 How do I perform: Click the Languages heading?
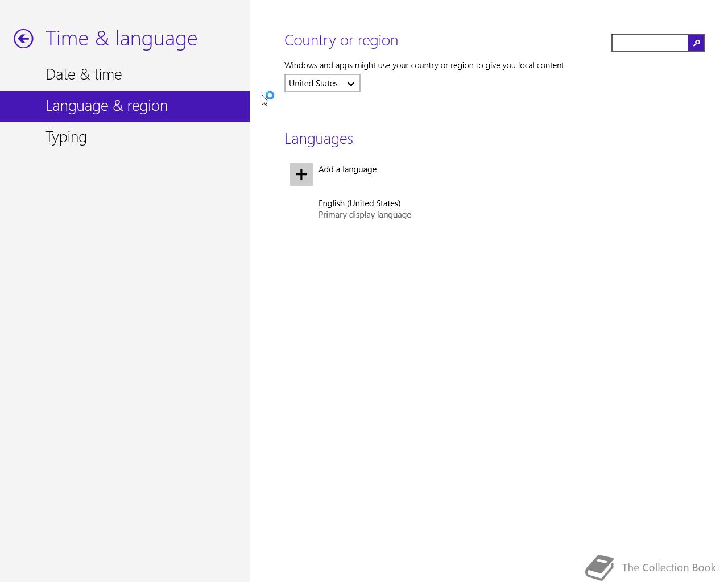pos(318,139)
